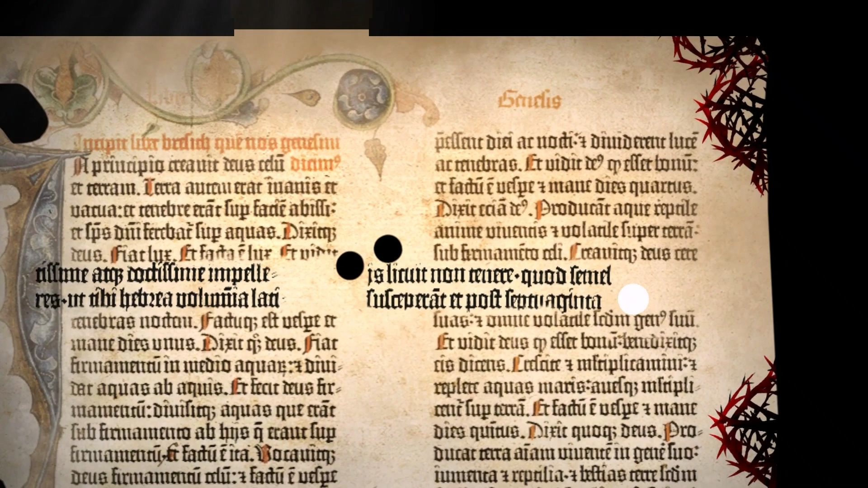The height and width of the screenshot is (488, 868).
Task: Click 'Fiat lux' in the left column
Action: (142, 255)
